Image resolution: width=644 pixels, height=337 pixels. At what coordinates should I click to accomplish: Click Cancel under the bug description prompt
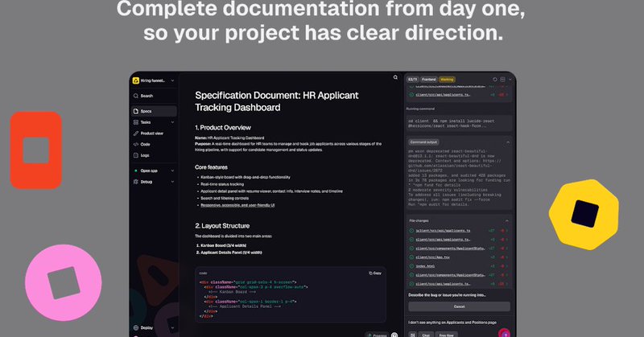point(459,306)
